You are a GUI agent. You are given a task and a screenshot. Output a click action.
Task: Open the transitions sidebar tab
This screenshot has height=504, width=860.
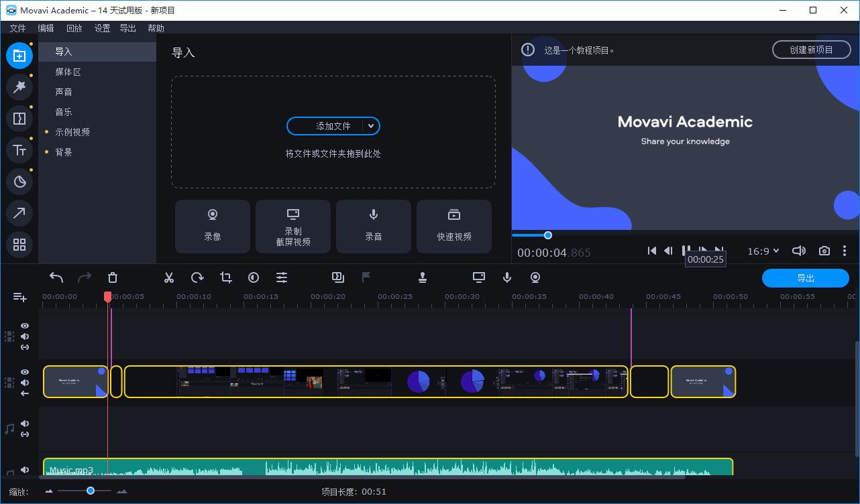tap(19, 119)
